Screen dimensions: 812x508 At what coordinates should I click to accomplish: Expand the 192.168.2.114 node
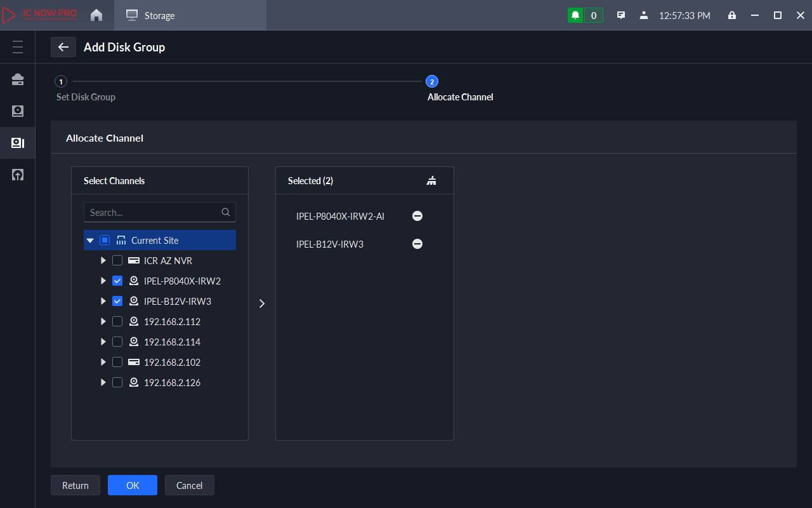coord(103,342)
